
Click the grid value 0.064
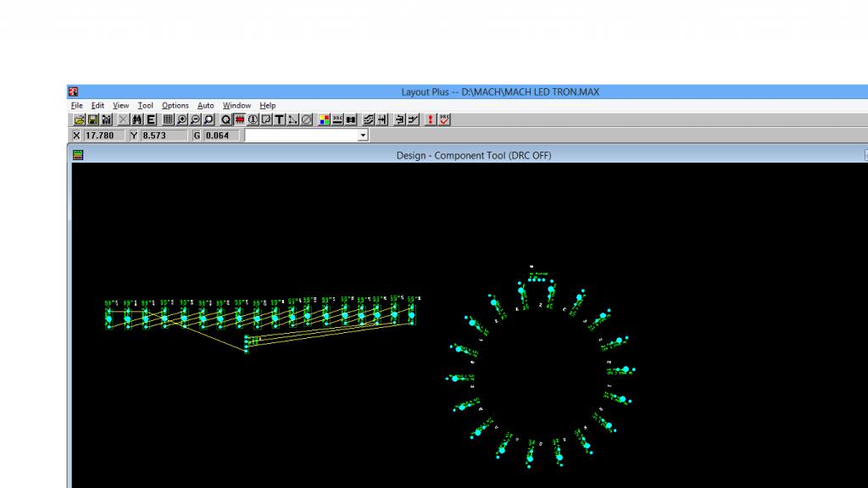pyautogui.click(x=217, y=136)
